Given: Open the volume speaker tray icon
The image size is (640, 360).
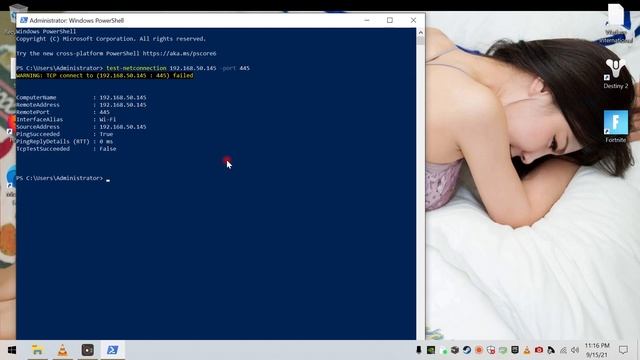Looking at the screenshot, I should point(575,350).
